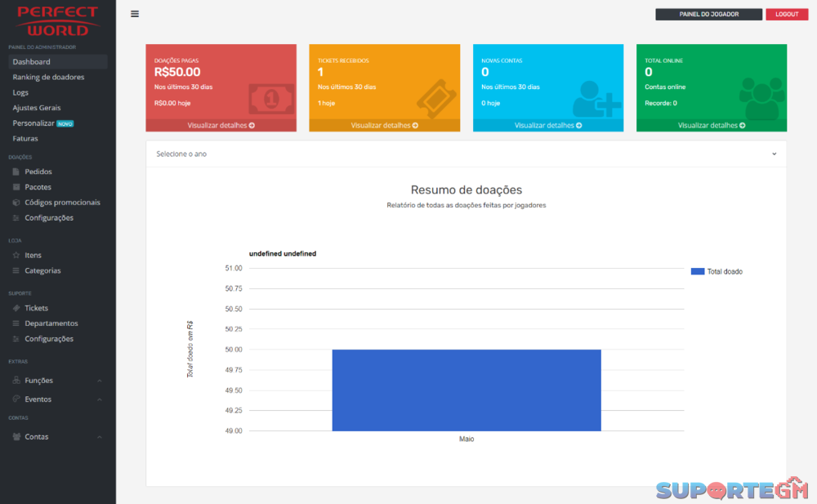This screenshot has height=504, width=817.
Task: View details link on red donations card
Action: (221, 126)
